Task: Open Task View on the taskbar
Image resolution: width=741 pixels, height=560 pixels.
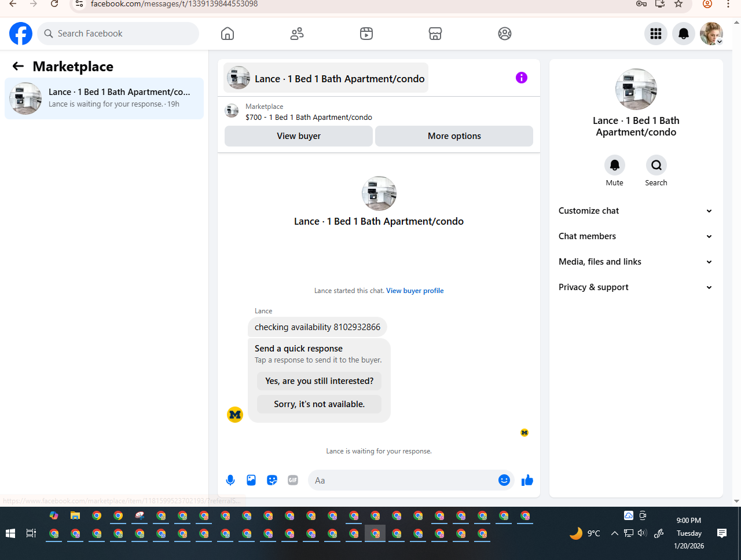Action: [x=31, y=533]
